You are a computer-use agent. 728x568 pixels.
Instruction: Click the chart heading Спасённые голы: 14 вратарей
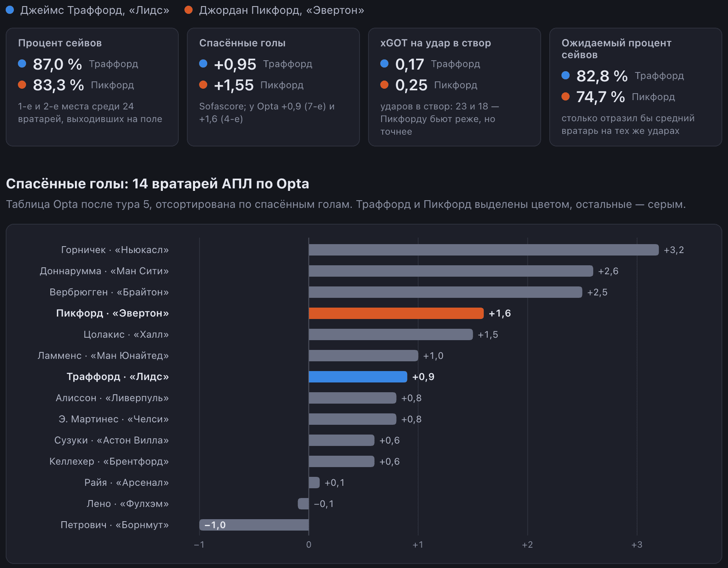(x=158, y=184)
